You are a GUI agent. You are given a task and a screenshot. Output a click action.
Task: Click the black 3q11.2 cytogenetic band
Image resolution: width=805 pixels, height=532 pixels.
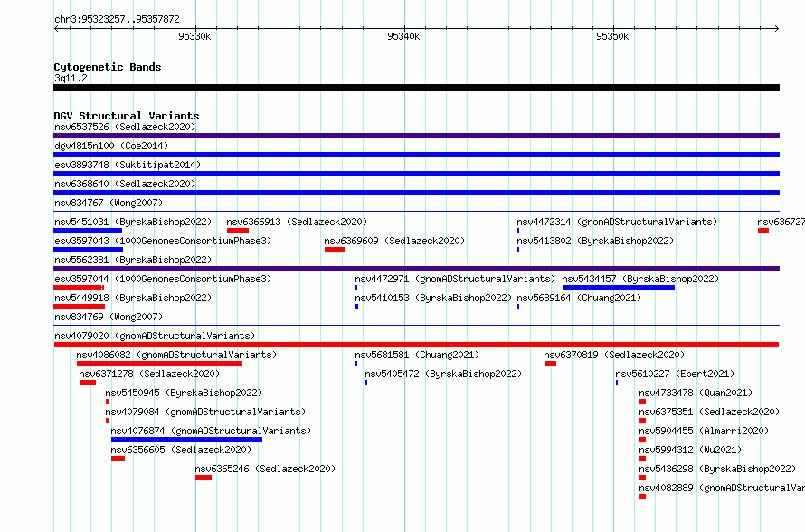(416, 88)
